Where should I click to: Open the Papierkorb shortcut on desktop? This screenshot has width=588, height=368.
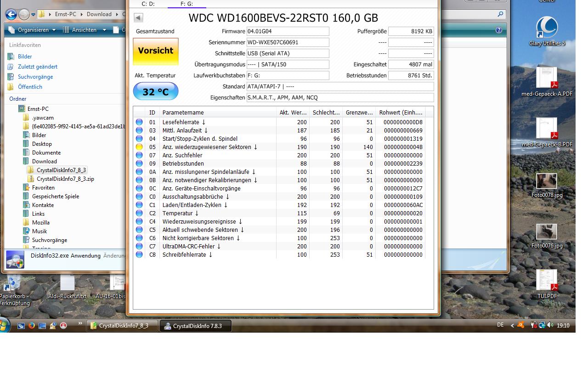click(x=14, y=291)
